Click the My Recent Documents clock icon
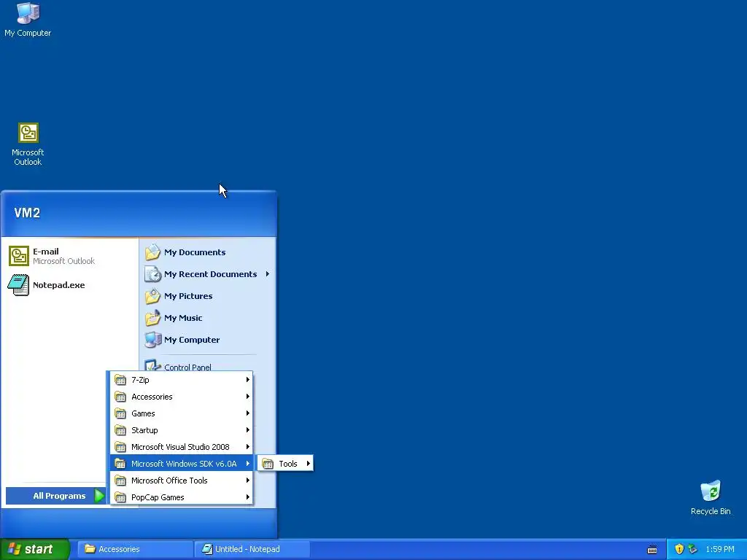Image resolution: width=747 pixels, height=560 pixels. (153, 274)
